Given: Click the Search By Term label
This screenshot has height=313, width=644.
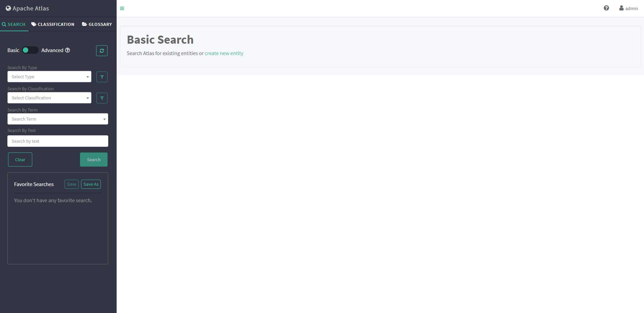Looking at the screenshot, I should click(x=23, y=110).
